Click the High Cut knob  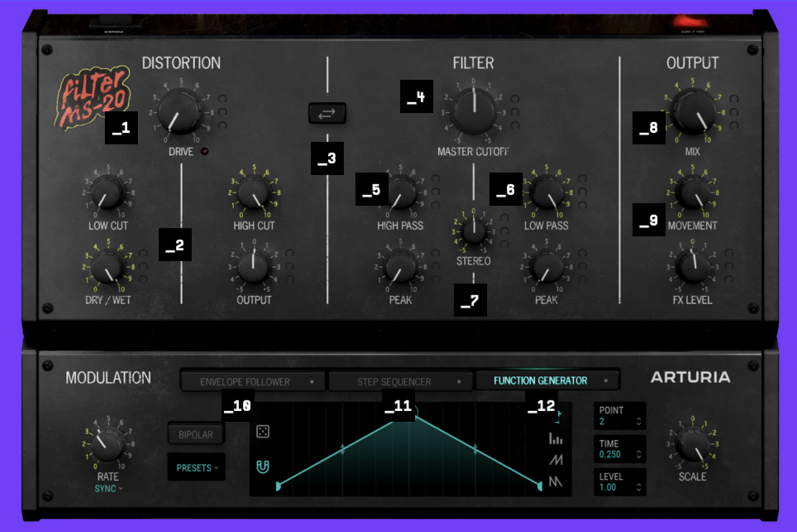click(x=253, y=193)
